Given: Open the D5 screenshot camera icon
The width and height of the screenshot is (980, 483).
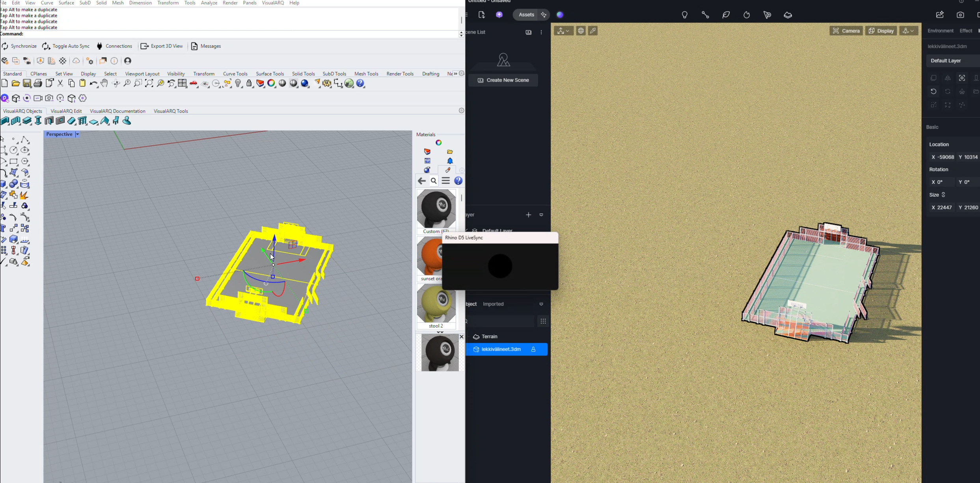Looking at the screenshot, I should 960,15.
